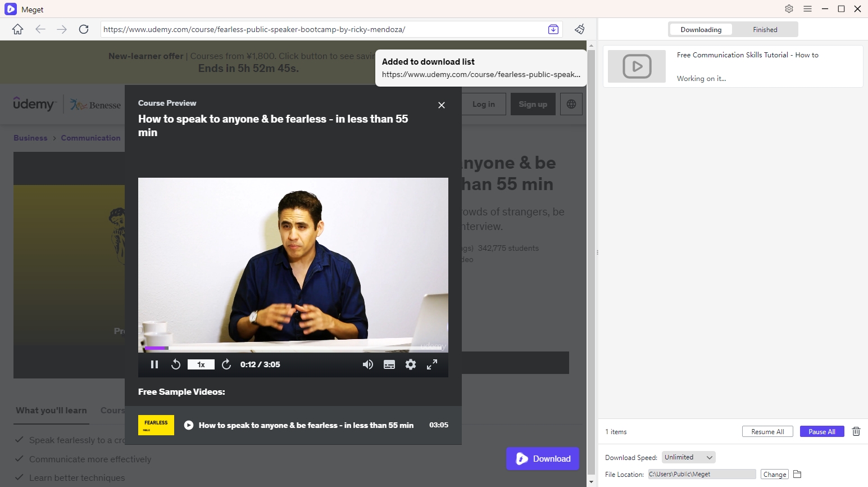
Task: Click the Sign up button
Action: pos(533,104)
